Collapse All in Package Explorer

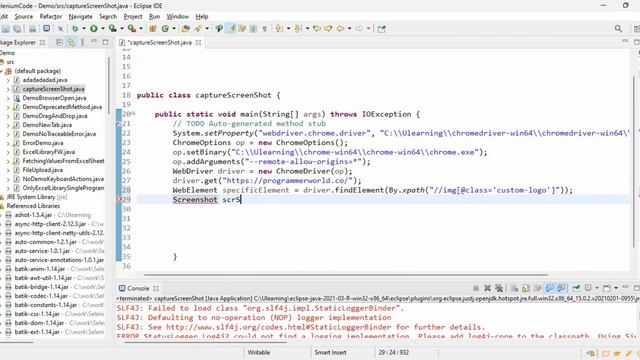60,42
